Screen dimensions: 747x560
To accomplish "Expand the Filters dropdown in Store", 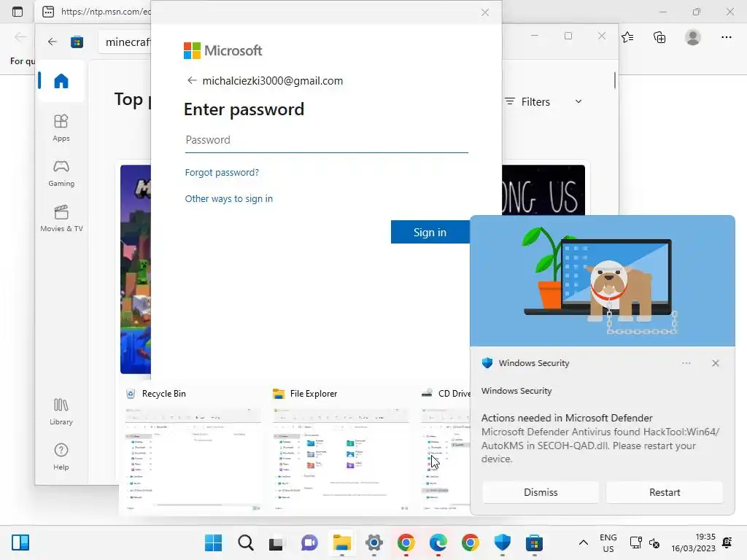I will [x=543, y=101].
